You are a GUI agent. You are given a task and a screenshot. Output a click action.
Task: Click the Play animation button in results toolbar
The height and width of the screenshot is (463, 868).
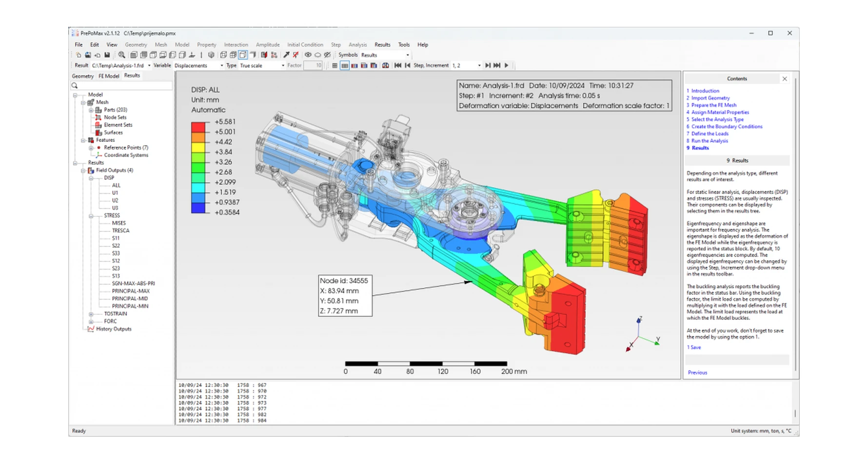tap(507, 65)
